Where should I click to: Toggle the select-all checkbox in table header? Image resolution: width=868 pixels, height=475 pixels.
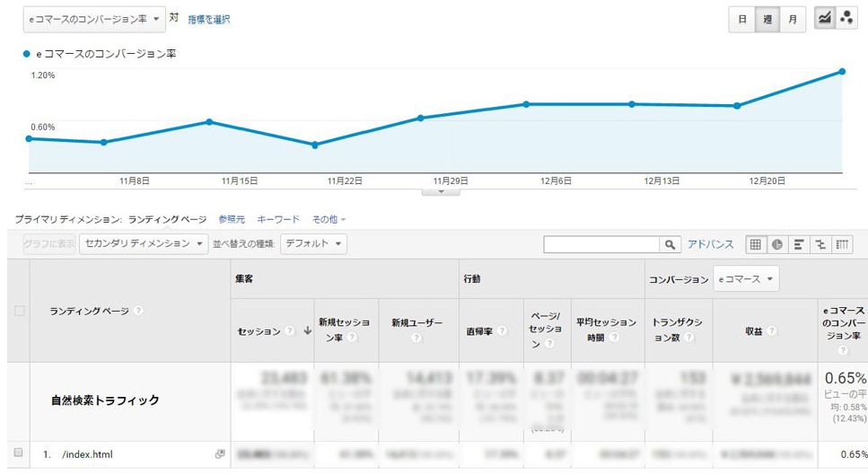click(19, 311)
